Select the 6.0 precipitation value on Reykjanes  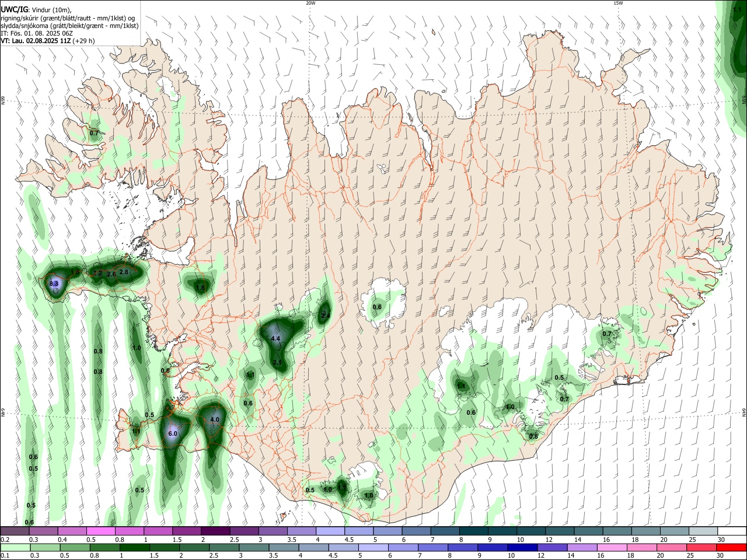click(x=172, y=434)
